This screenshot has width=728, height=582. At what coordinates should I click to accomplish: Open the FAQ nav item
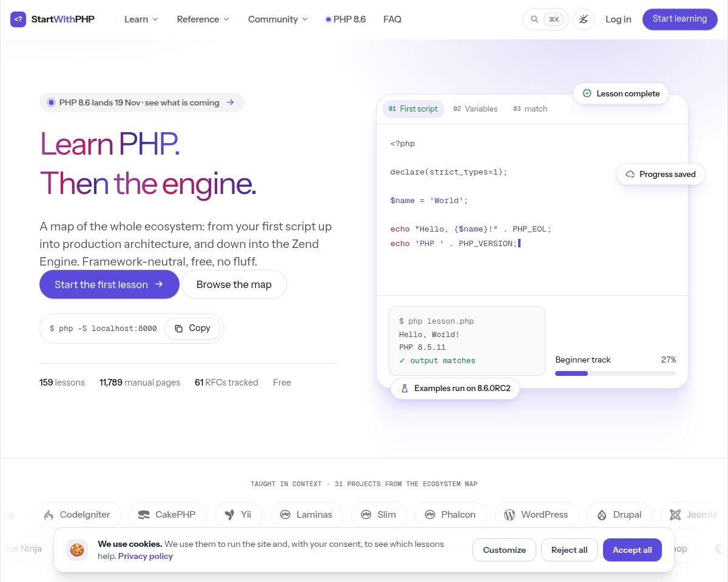pyautogui.click(x=393, y=19)
